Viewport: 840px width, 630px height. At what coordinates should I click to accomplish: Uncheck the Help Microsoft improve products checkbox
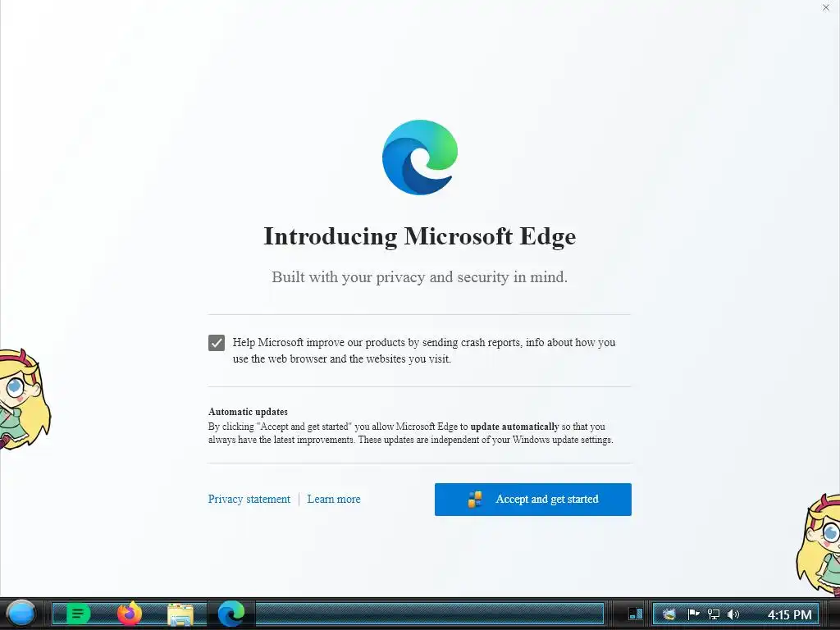[217, 343]
